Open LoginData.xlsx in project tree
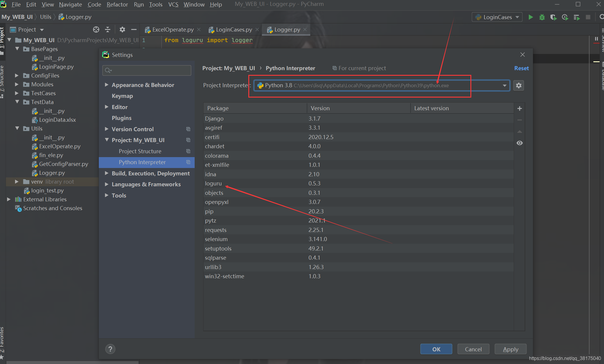Screen dimensions: 604x364 [58, 120]
